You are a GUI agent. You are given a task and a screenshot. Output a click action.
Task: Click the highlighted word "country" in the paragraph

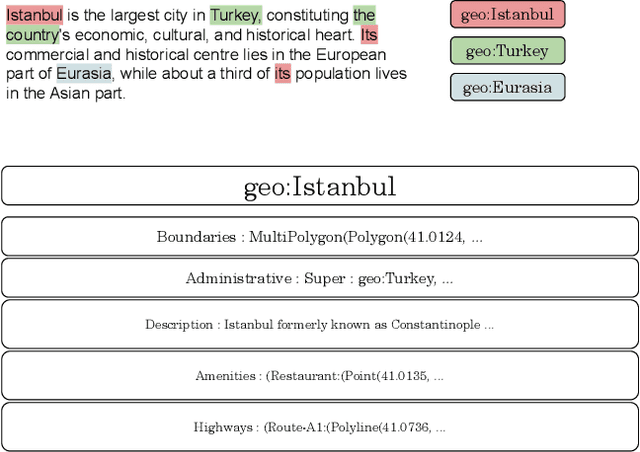click(x=32, y=35)
